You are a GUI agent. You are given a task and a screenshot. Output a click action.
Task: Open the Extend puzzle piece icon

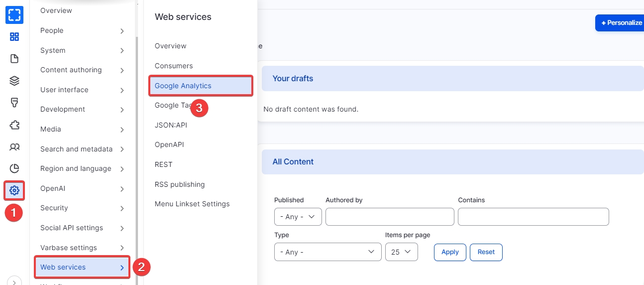point(14,125)
